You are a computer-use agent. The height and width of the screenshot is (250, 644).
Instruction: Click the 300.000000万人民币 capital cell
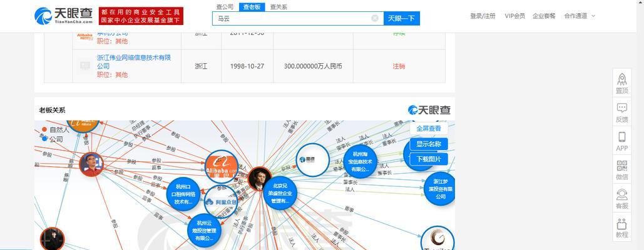tap(313, 66)
